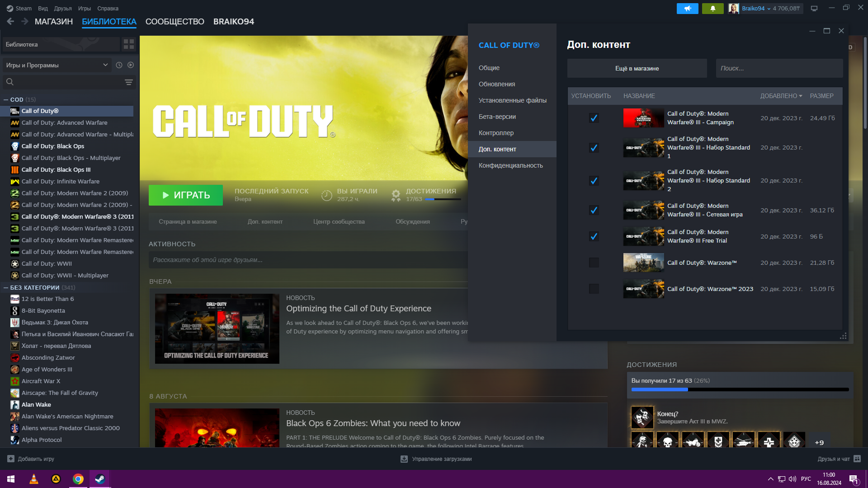
Task: Click the volume speaker tray icon
Action: pos(792,479)
